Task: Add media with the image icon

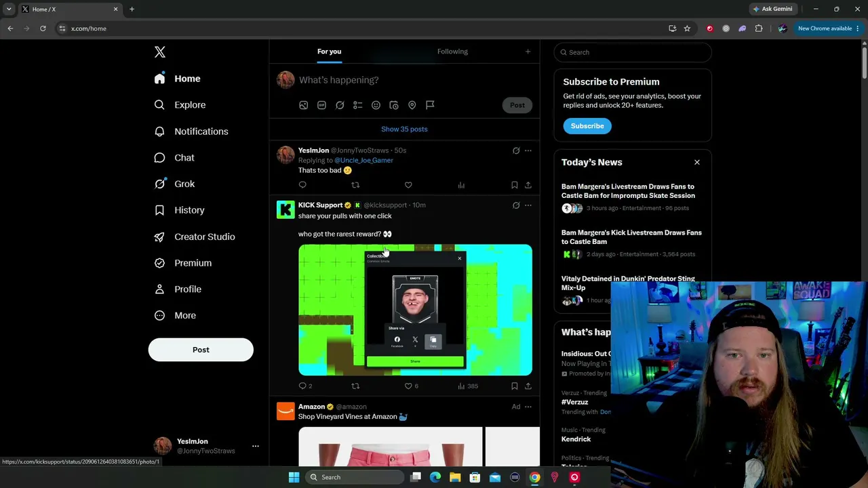Action: click(304, 105)
